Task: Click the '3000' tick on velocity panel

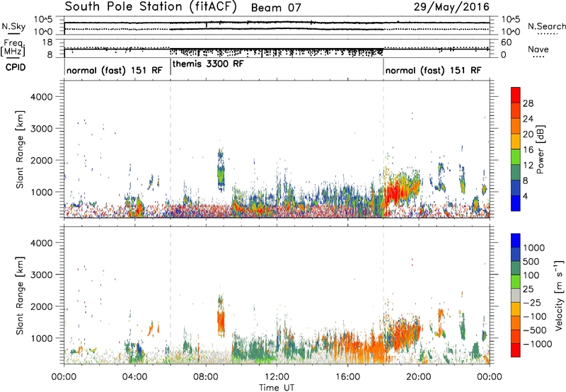Action: click(x=41, y=275)
